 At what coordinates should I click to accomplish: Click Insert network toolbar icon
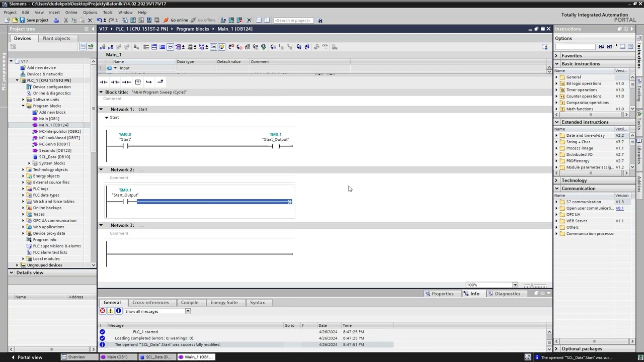click(x=103, y=47)
